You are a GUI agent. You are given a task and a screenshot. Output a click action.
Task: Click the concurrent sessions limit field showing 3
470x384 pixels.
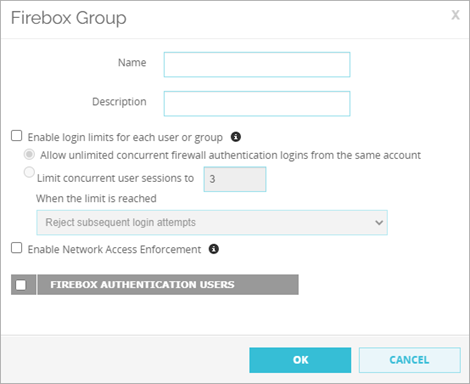tap(235, 179)
